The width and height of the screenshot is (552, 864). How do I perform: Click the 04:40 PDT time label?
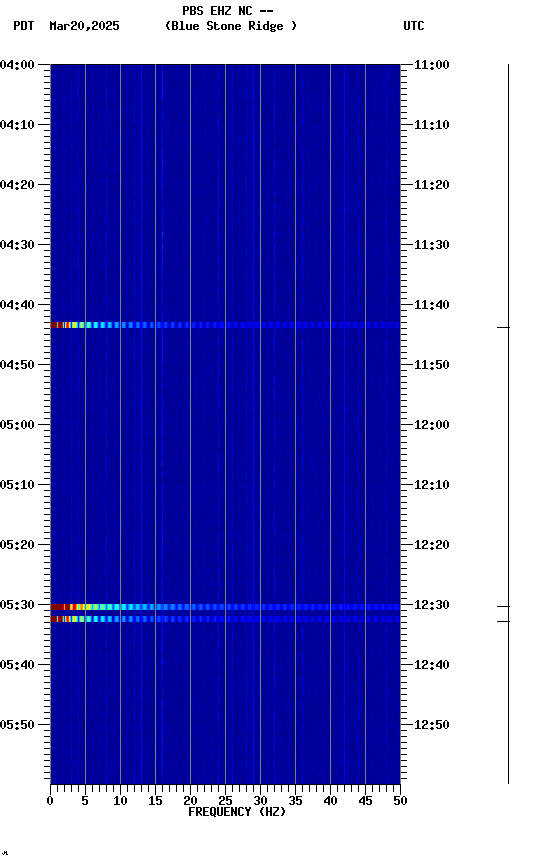[x=17, y=305]
